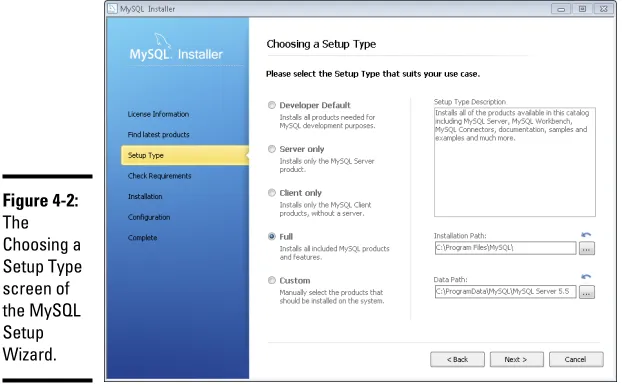Click the Next > button
The image size is (622, 388).
point(516,359)
